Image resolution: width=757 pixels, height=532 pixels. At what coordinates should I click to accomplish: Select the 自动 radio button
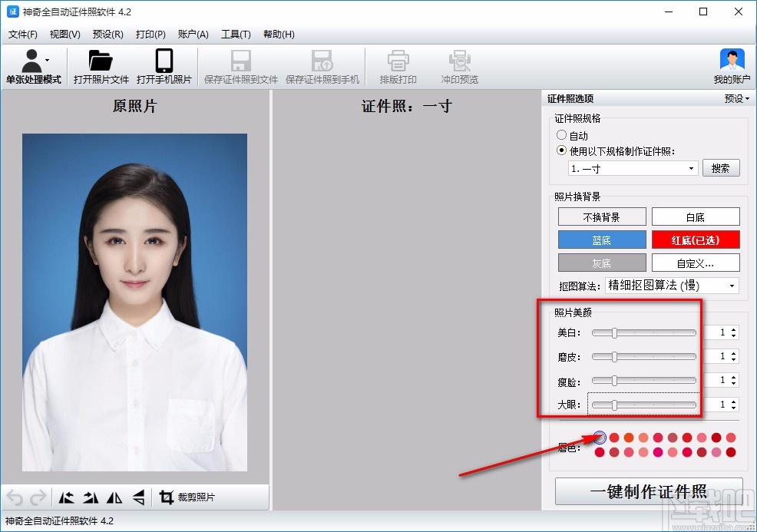coord(562,136)
